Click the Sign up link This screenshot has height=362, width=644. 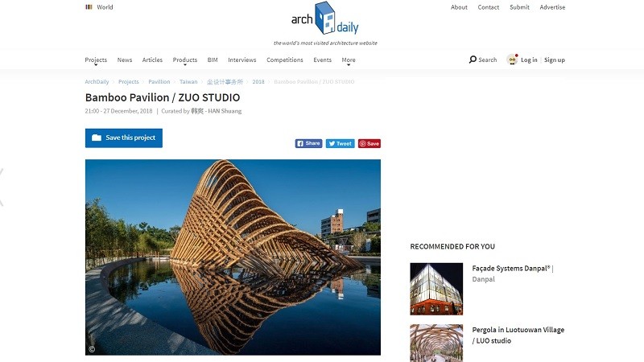tap(555, 60)
